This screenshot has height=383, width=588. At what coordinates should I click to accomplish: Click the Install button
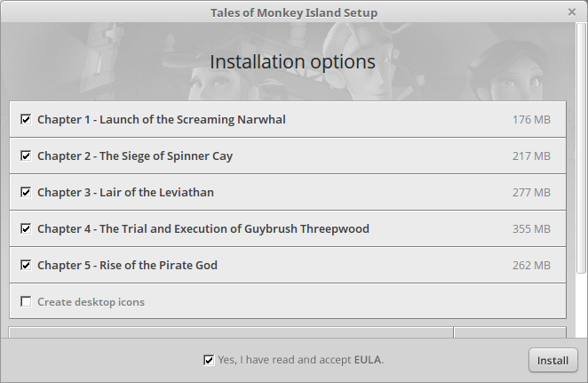[x=553, y=360]
